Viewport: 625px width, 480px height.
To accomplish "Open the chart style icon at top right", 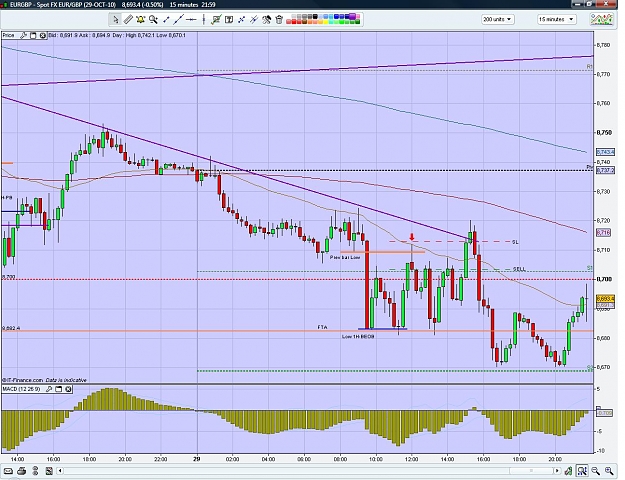I will click(602, 19).
